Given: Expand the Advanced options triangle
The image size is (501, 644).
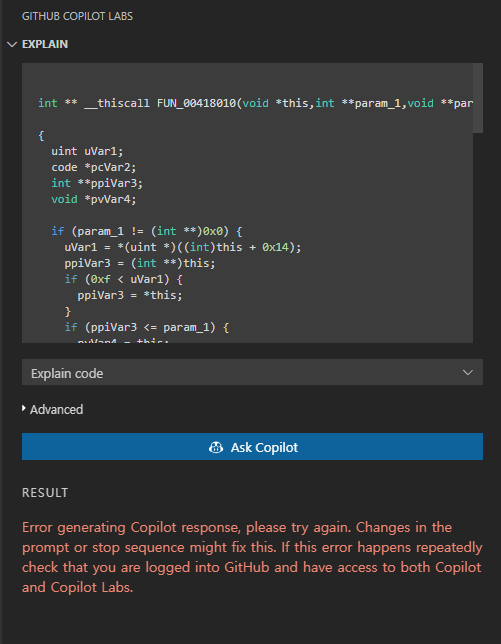Looking at the screenshot, I should click(x=24, y=409).
